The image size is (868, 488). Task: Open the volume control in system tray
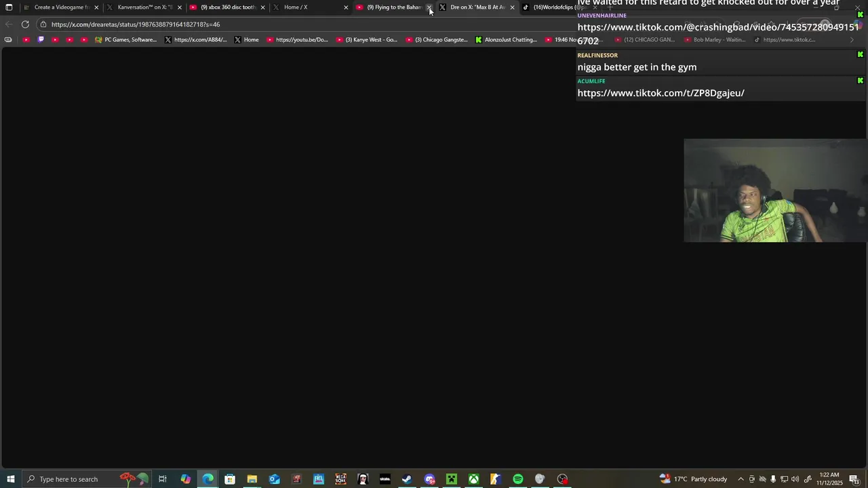click(x=795, y=479)
